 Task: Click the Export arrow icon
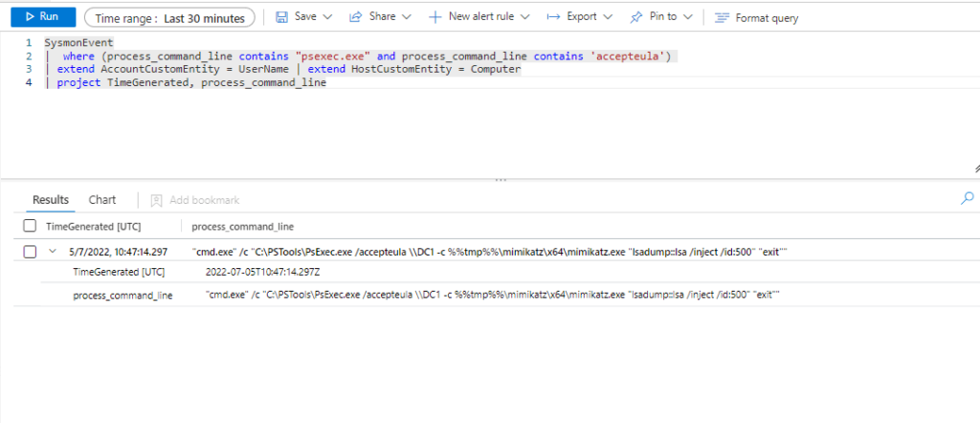coord(553,17)
